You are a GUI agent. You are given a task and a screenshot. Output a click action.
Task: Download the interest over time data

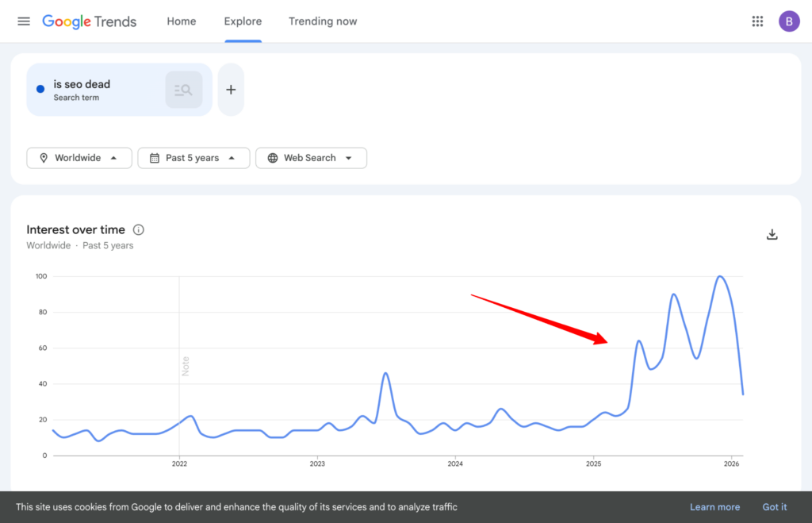pyautogui.click(x=772, y=234)
